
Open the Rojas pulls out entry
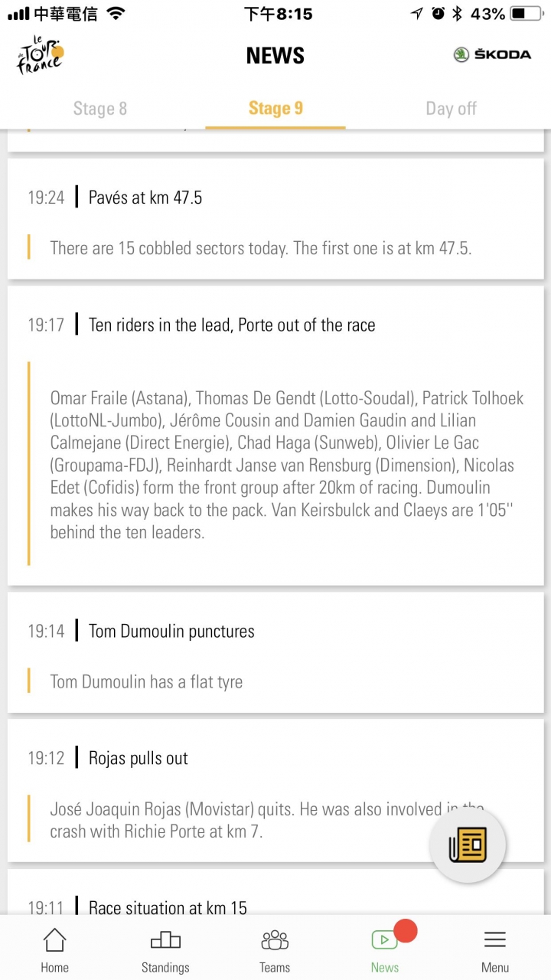pyautogui.click(x=275, y=791)
